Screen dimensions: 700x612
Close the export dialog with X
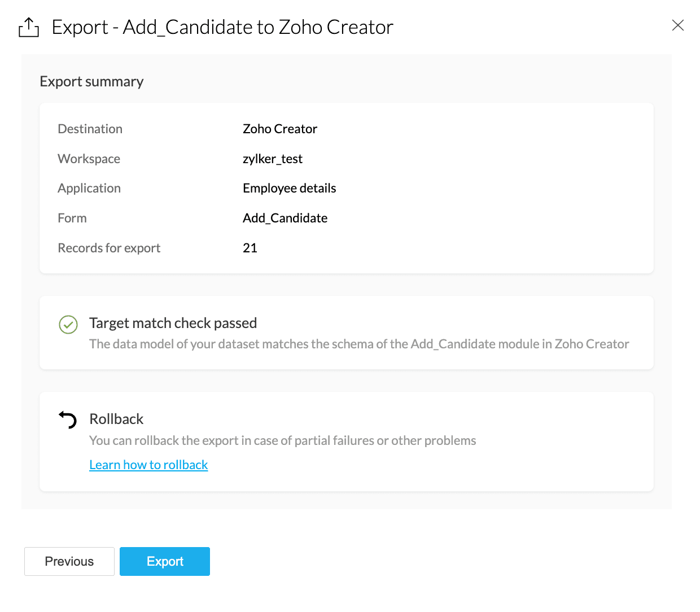[x=677, y=25]
